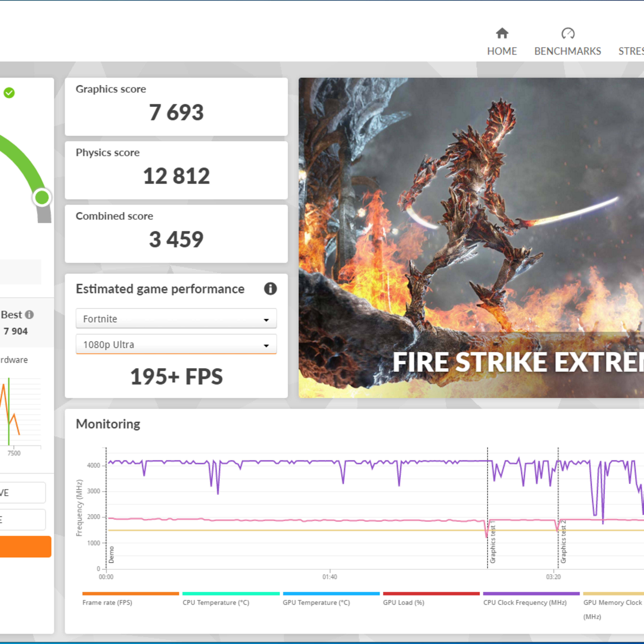Click the 195+ FPS estimate
644x644 pixels.
pyautogui.click(x=176, y=377)
